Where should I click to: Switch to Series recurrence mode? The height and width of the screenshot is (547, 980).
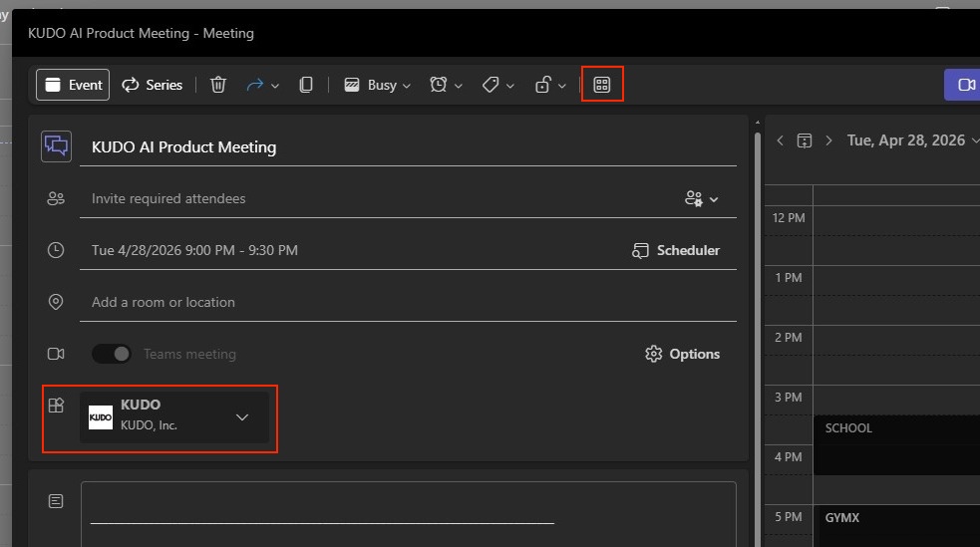(x=152, y=85)
